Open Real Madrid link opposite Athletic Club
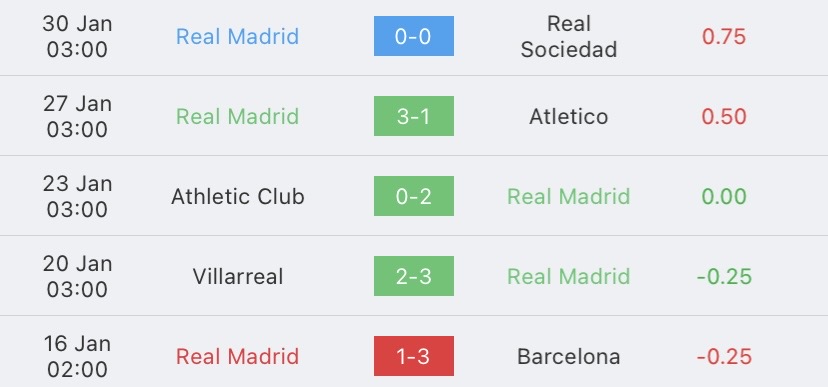This screenshot has width=828, height=387. click(x=569, y=196)
